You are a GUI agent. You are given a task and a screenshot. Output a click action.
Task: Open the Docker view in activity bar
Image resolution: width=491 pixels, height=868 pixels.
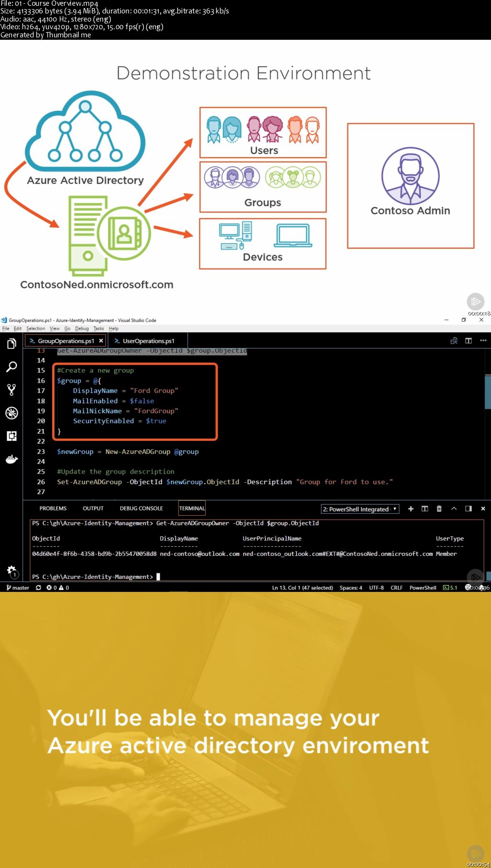[12, 459]
